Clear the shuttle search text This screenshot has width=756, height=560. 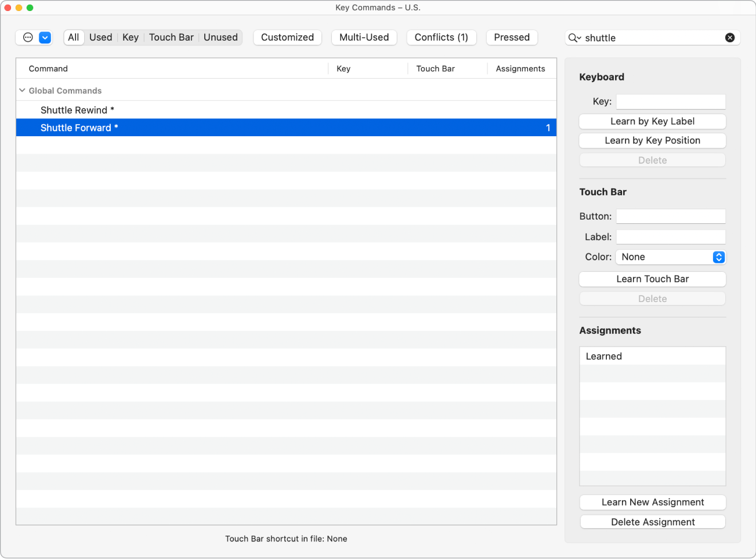pyautogui.click(x=730, y=38)
